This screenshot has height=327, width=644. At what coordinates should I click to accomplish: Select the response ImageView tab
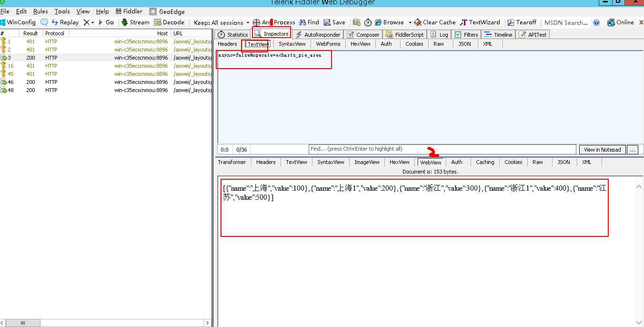click(367, 162)
